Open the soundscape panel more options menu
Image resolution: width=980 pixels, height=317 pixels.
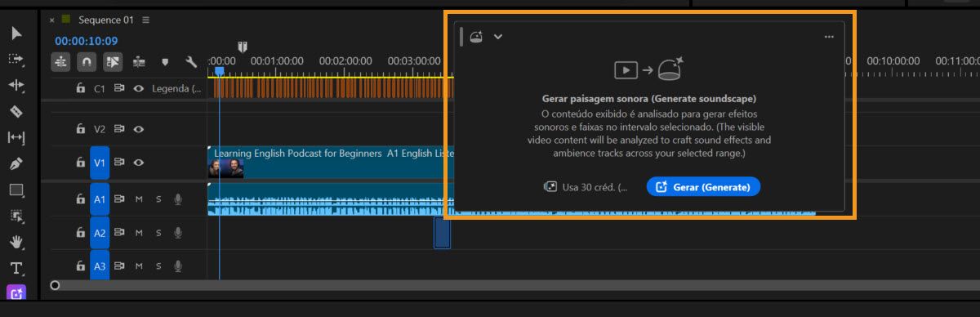(x=829, y=36)
